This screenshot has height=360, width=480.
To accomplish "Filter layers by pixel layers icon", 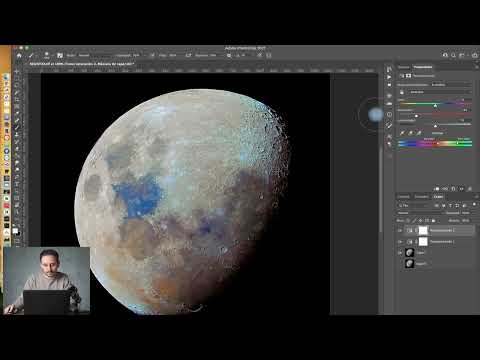I will click(437, 205).
